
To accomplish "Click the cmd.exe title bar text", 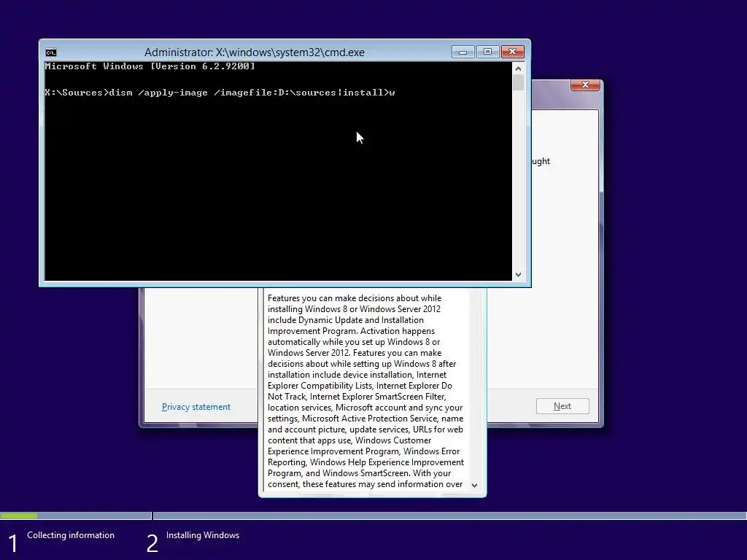I will pyautogui.click(x=255, y=52).
